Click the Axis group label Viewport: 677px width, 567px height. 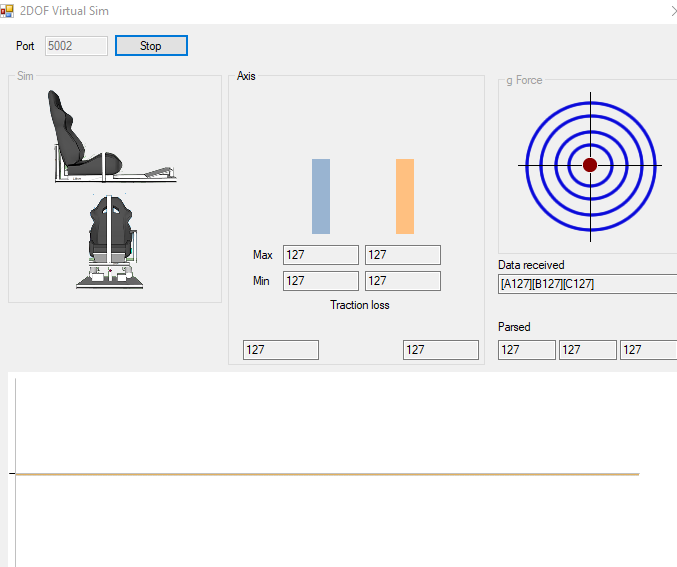coord(246,76)
